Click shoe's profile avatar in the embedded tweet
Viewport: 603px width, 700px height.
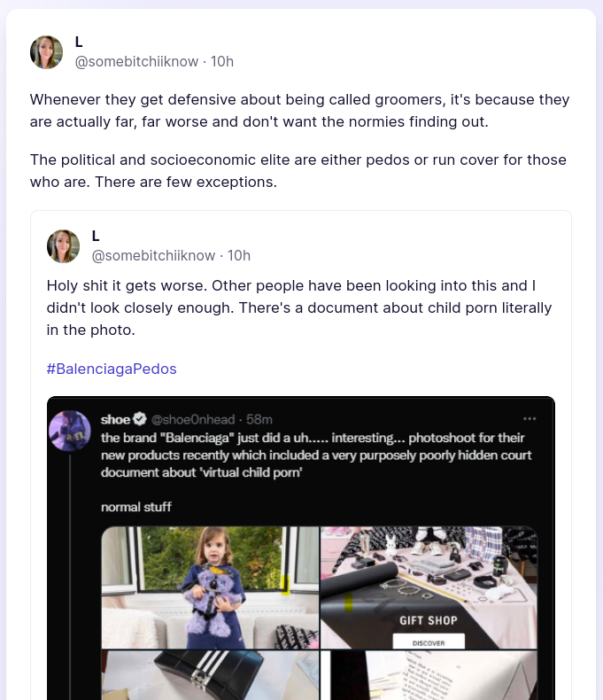click(70, 431)
